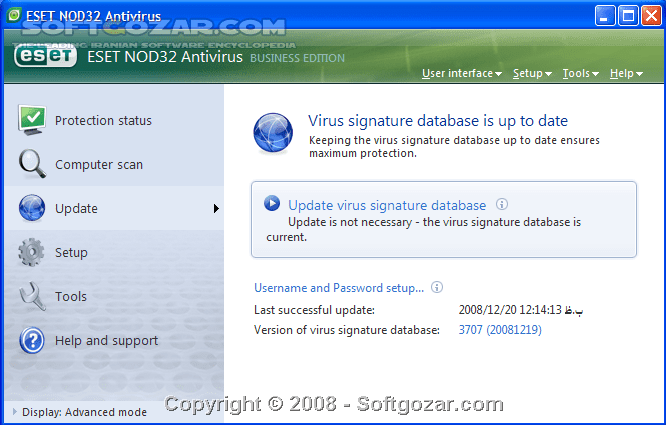Screen dimensions: 666x425
Task: Click the Virus signature database is up to date heading
Action: [438, 121]
